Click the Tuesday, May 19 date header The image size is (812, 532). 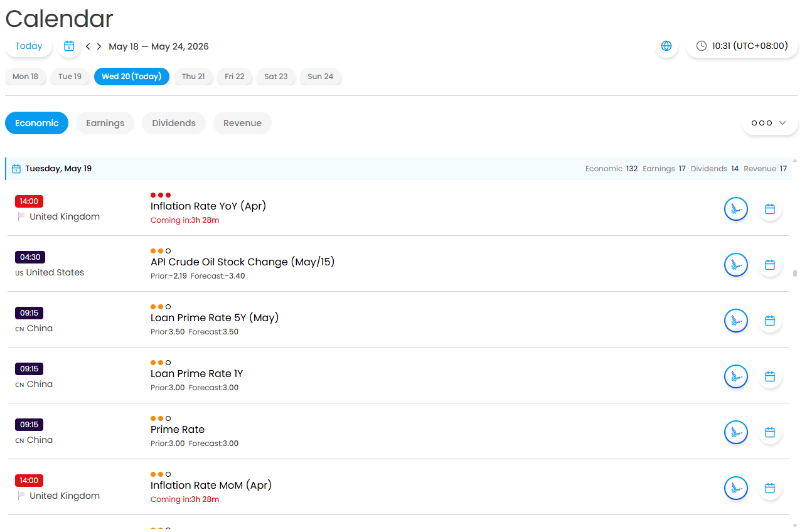(x=58, y=169)
